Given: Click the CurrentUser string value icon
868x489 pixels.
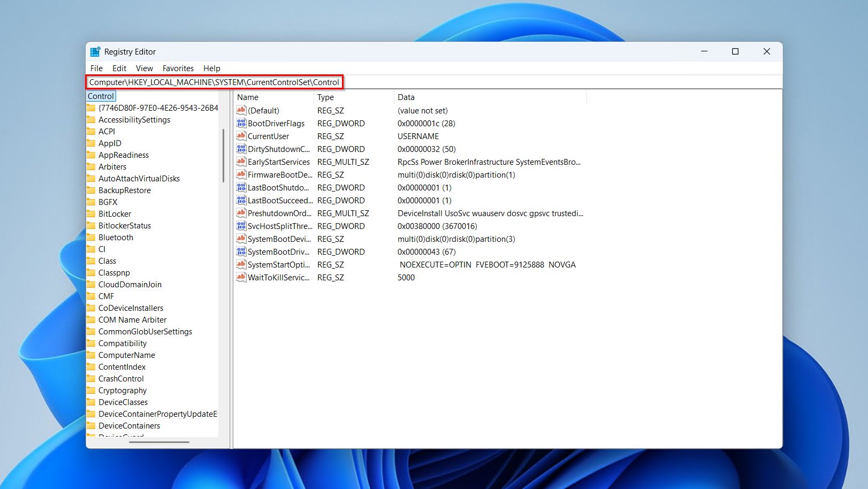Looking at the screenshot, I should point(241,136).
